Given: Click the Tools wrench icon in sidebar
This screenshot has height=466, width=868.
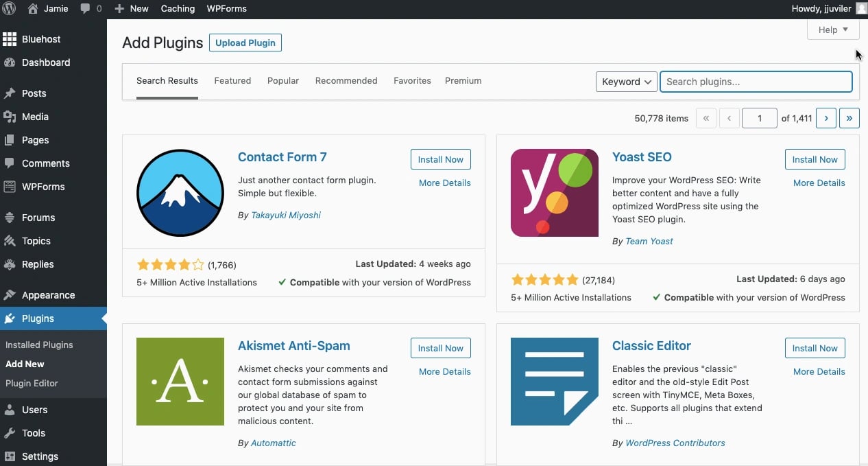Looking at the screenshot, I should tap(10, 433).
